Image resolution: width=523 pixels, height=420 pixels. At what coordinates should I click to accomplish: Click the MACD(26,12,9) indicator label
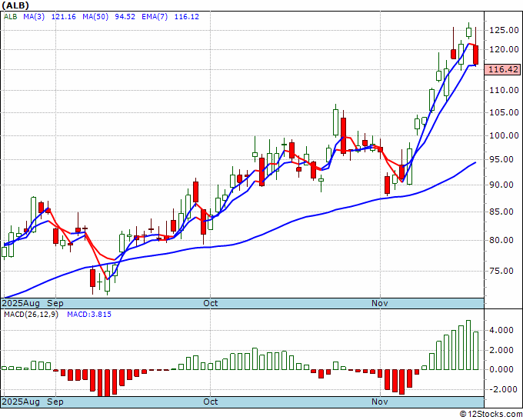[31, 315]
